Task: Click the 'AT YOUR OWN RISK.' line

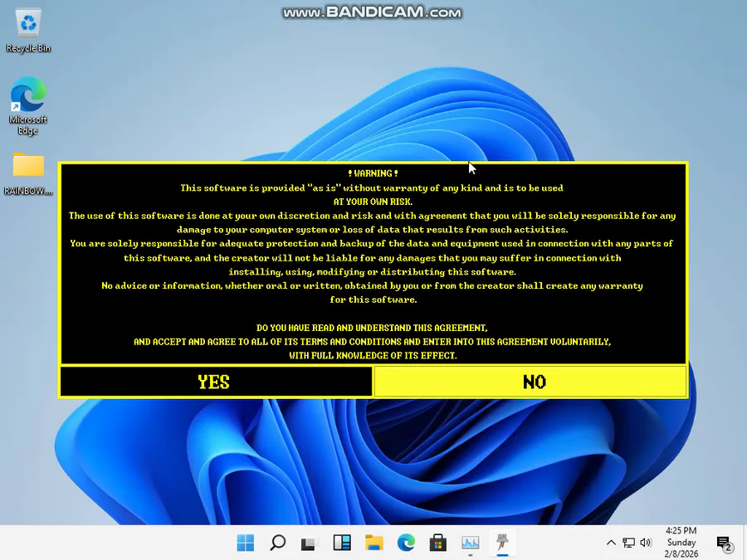Action: point(373,202)
